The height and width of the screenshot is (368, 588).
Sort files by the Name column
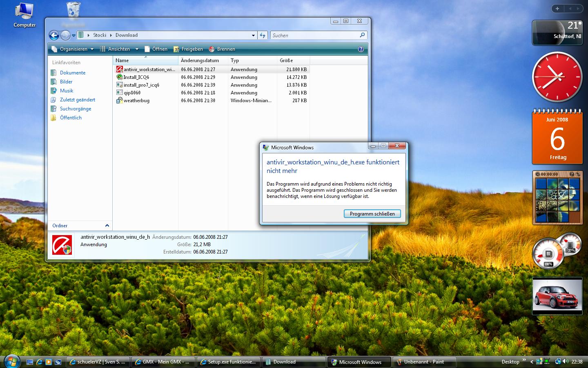click(146, 61)
